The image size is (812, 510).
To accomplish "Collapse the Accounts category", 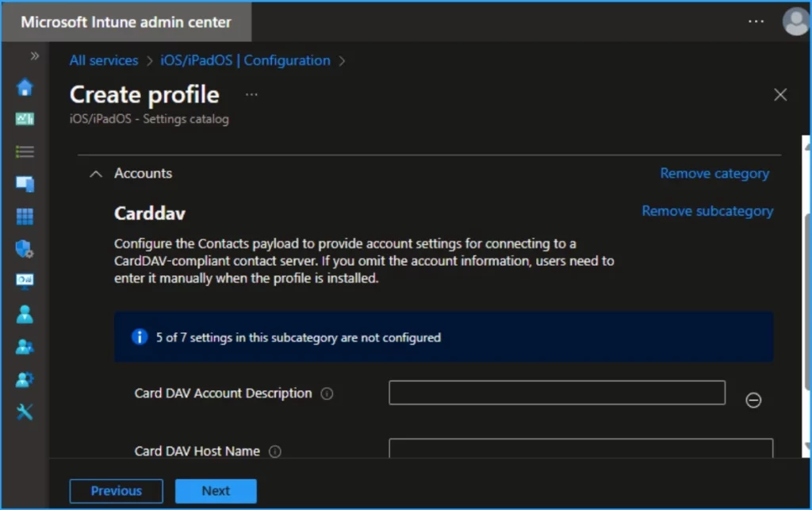I will coord(96,174).
